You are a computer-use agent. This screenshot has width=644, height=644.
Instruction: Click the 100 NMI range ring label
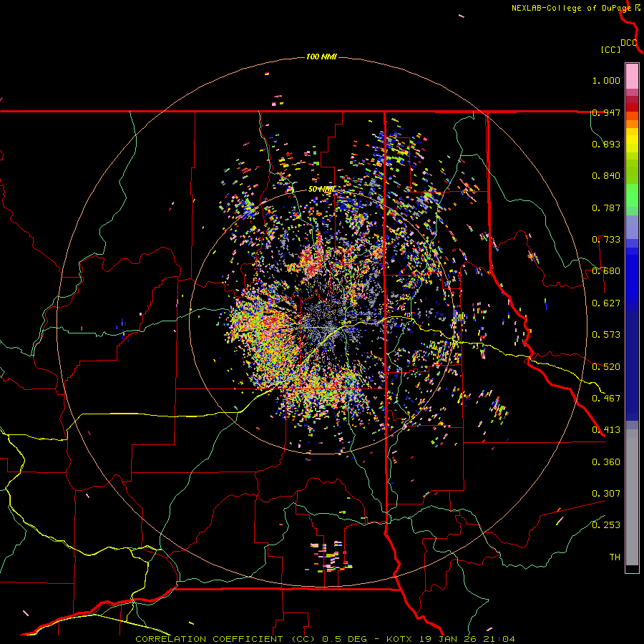click(x=321, y=57)
